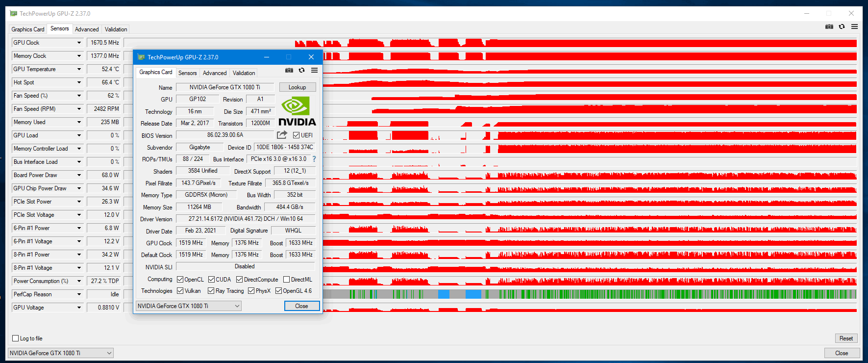The width and height of the screenshot is (868, 363).
Task: Toggle the CUDA checkbox
Action: (211, 280)
